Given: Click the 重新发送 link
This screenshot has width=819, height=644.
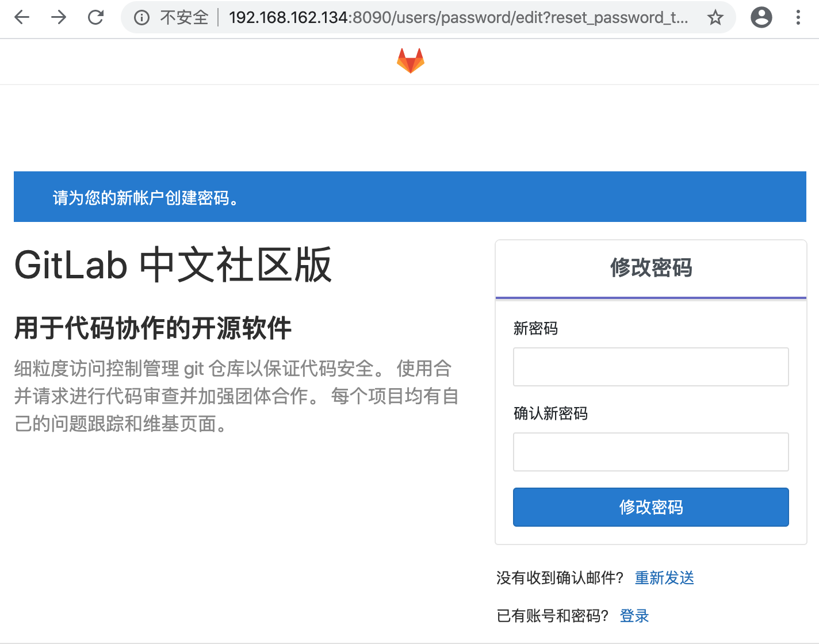Looking at the screenshot, I should 664,578.
